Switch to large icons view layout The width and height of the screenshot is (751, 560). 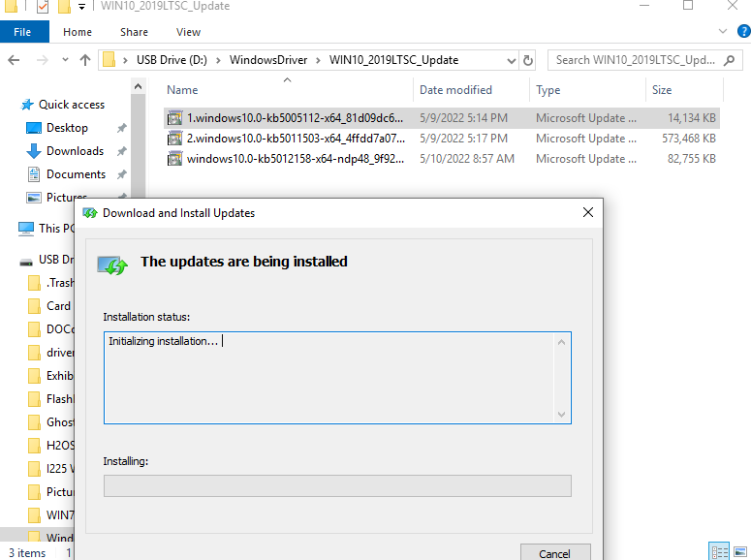pos(740,551)
